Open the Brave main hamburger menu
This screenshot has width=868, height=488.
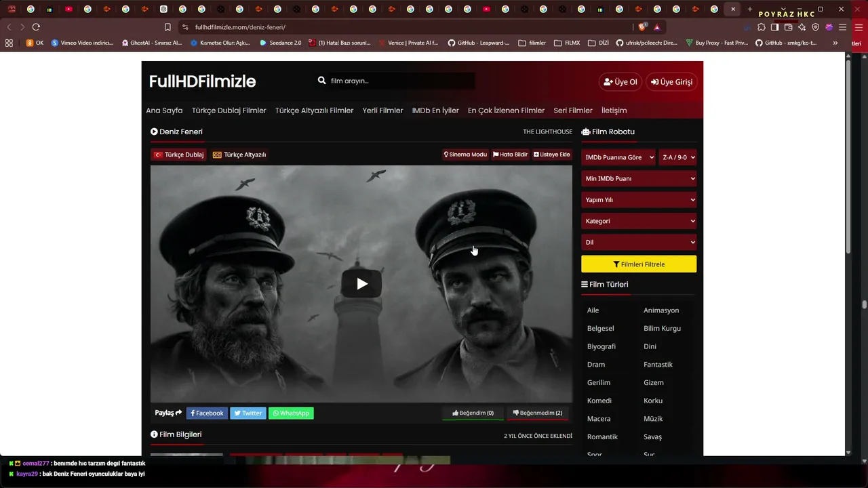click(x=842, y=27)
